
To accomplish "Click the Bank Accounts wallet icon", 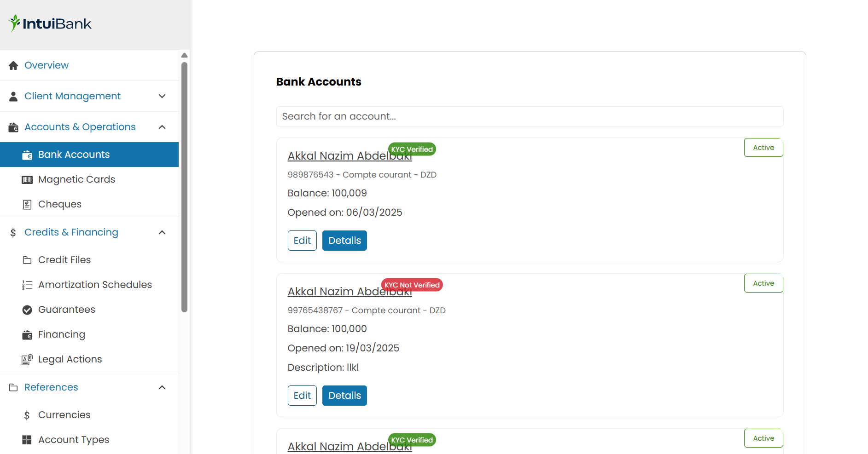I will pyautogui.click(x=27, y=155).
